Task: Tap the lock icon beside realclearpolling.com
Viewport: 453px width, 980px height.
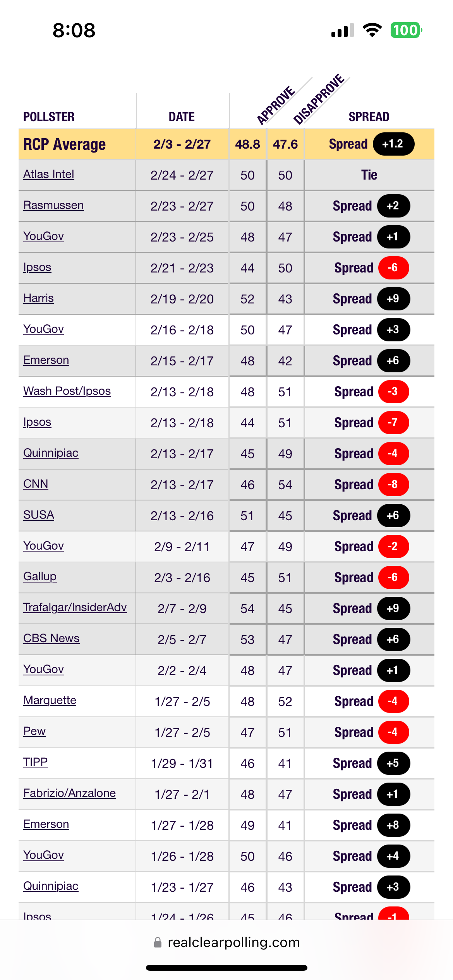Action: pos(158,942)
